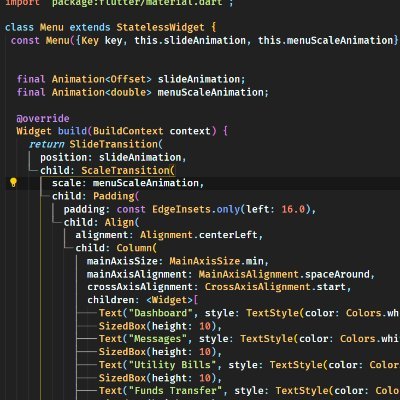Click 'Key' type in constructor
Image resolution: width=400 pixels, height=400 pixels.
coord(90,40)
